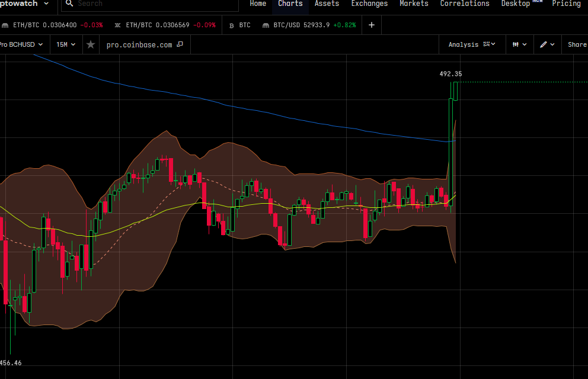Click the -0.03% change value
588x379 pixels.
point(91,25)
